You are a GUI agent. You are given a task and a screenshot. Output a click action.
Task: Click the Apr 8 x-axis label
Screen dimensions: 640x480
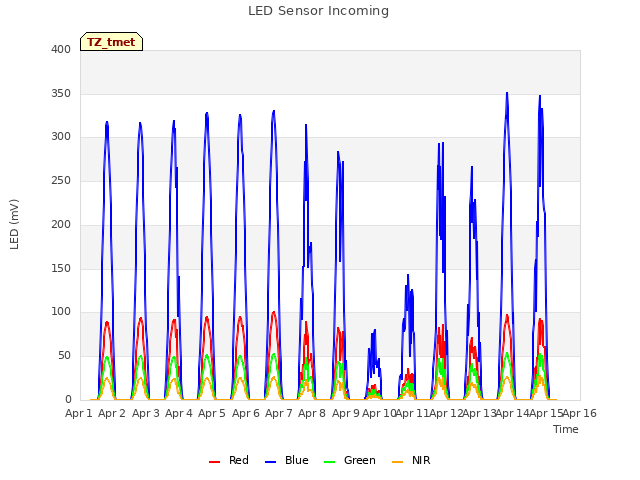tap(312, 413)
